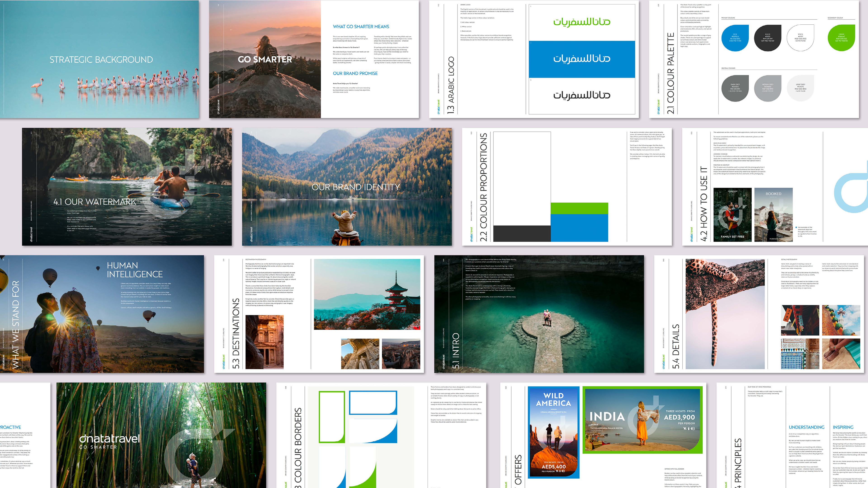868x488 pixels.
Task: Click the dnata travel logo on bamboo slide
Action: pos(109,439)
